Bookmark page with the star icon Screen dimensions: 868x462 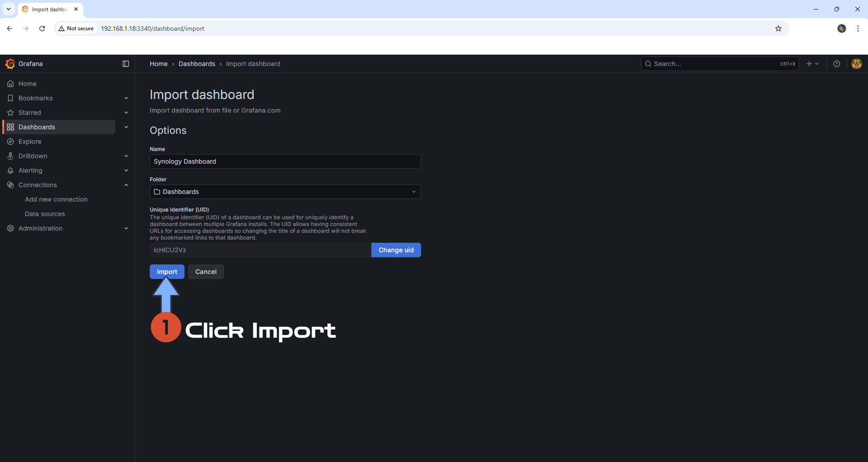coord(778,28)
